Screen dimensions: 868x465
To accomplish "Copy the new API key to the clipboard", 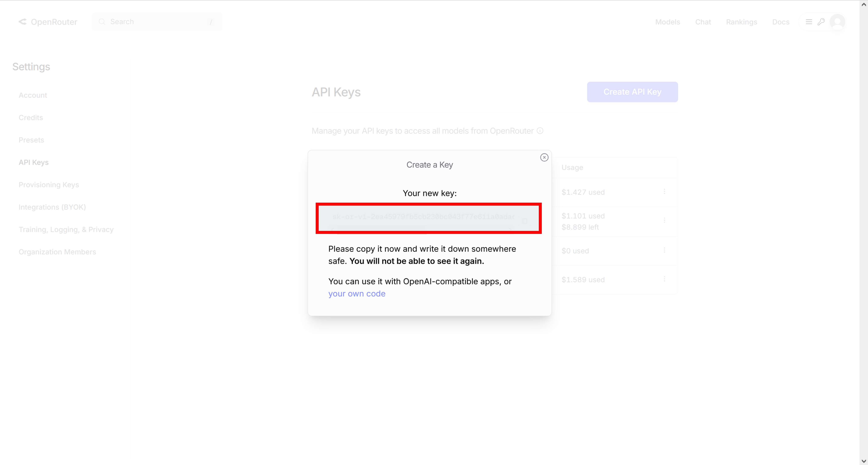I will coord(524,221).
